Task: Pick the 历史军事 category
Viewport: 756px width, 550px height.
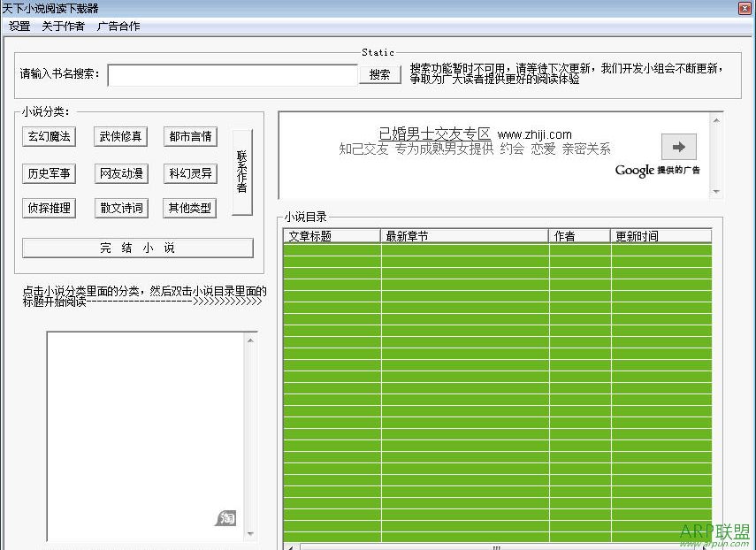Action: click(x=49, y=173)
